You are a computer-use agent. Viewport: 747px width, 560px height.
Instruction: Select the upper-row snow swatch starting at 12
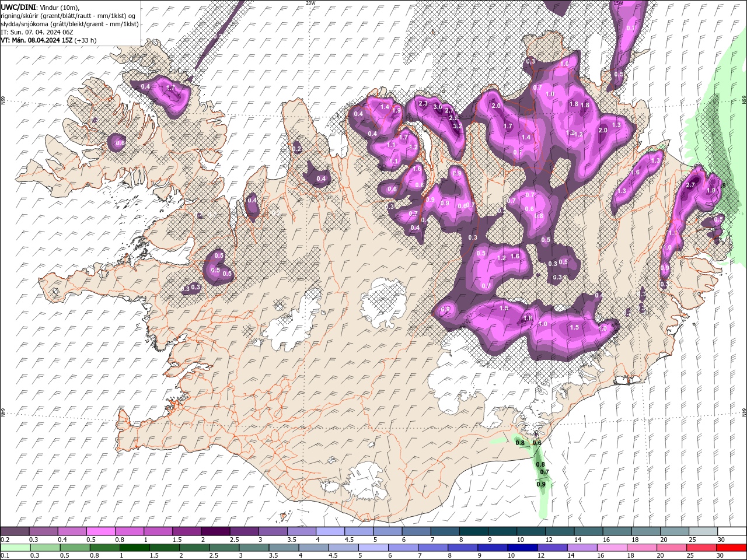560,531
